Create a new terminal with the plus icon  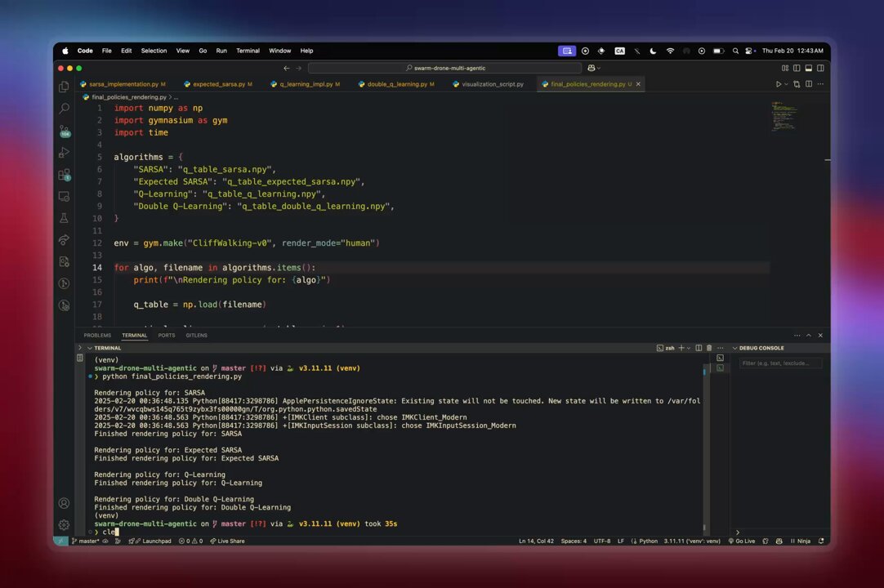(x=681, y=348)
